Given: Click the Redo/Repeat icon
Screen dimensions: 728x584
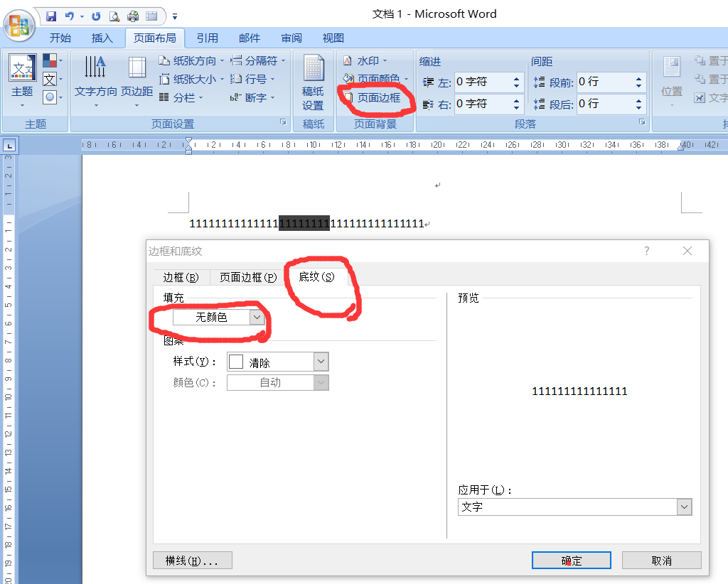Looking at the screenshot, I should [96, 17].
